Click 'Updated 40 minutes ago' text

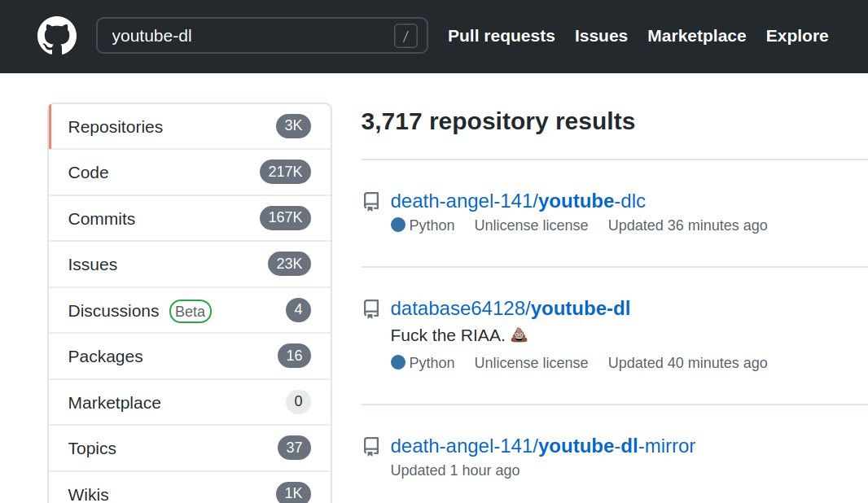click(687, 363)
